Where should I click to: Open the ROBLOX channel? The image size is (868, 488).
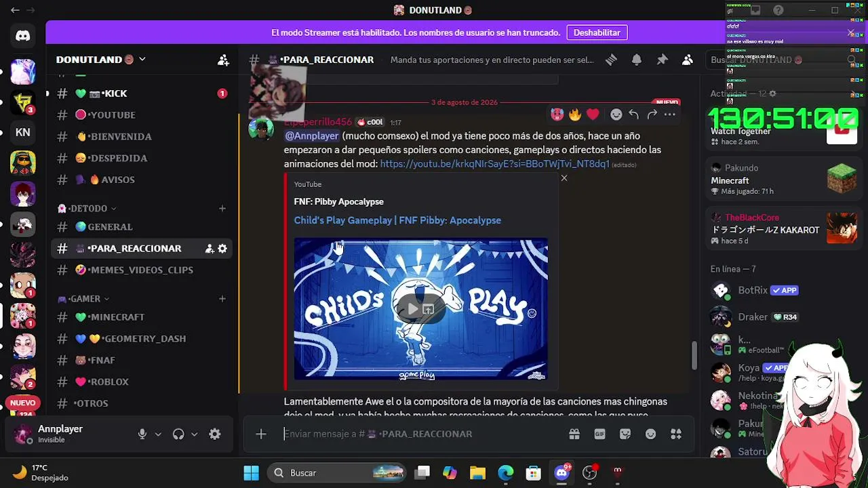141,382
